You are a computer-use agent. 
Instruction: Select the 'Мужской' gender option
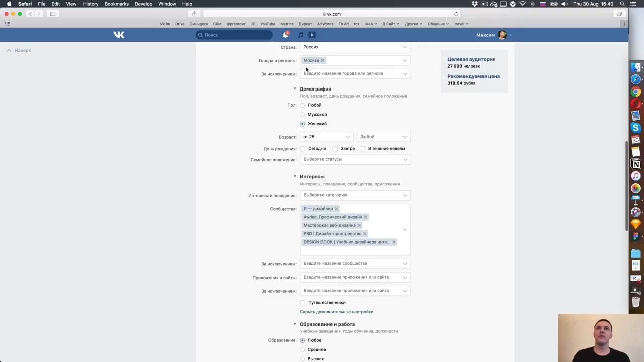pos(302,115)
